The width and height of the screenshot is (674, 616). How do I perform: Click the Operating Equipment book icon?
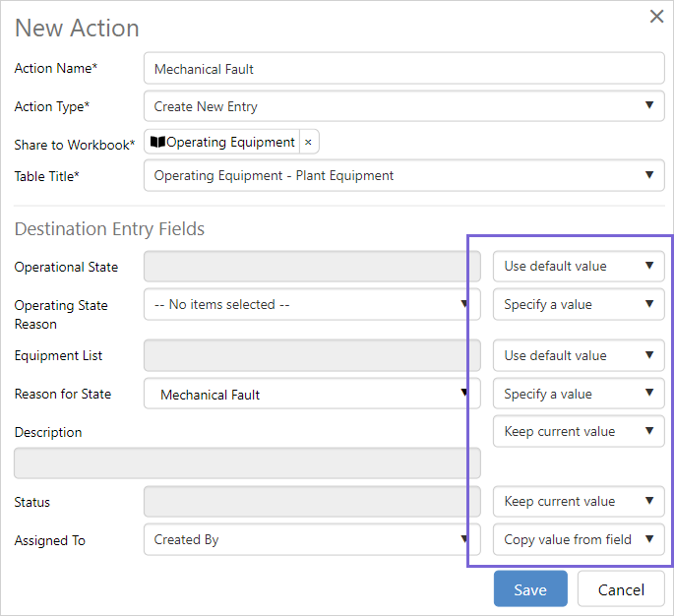157,143
